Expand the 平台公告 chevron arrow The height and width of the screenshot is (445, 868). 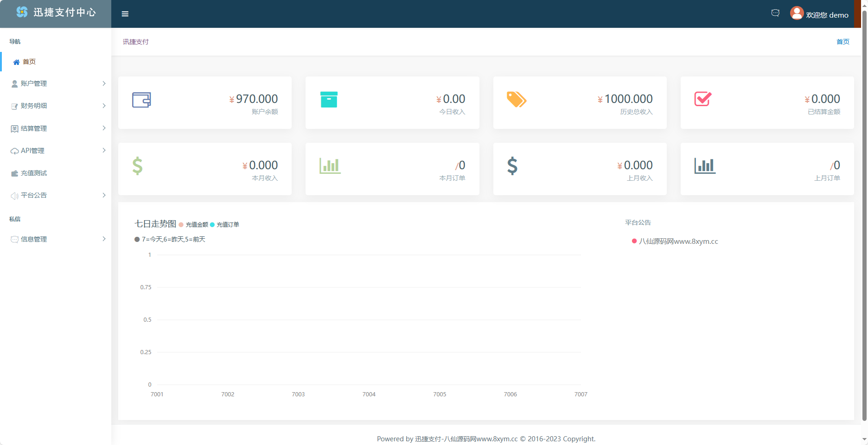[x=104, y=195]
